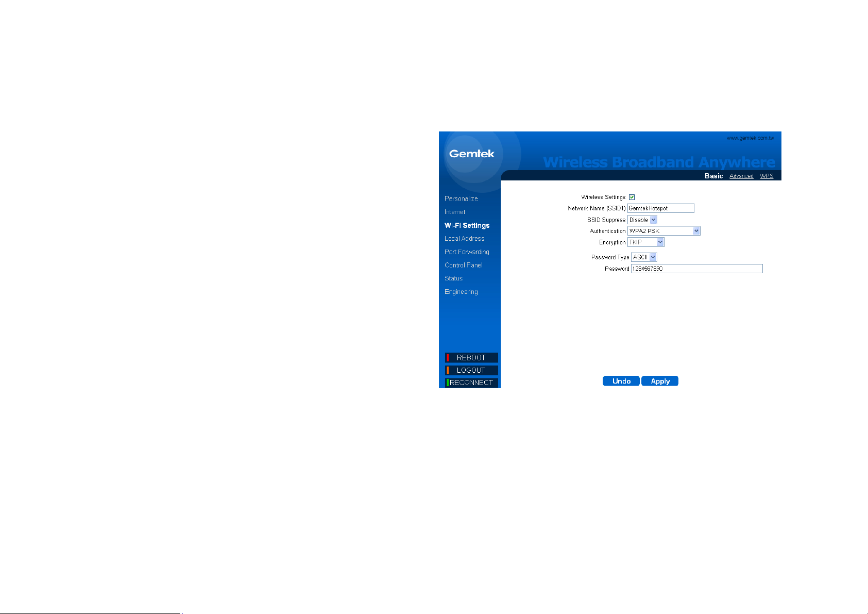Open the Status page
Screen dimensions: 868x614
click(453, 278)
